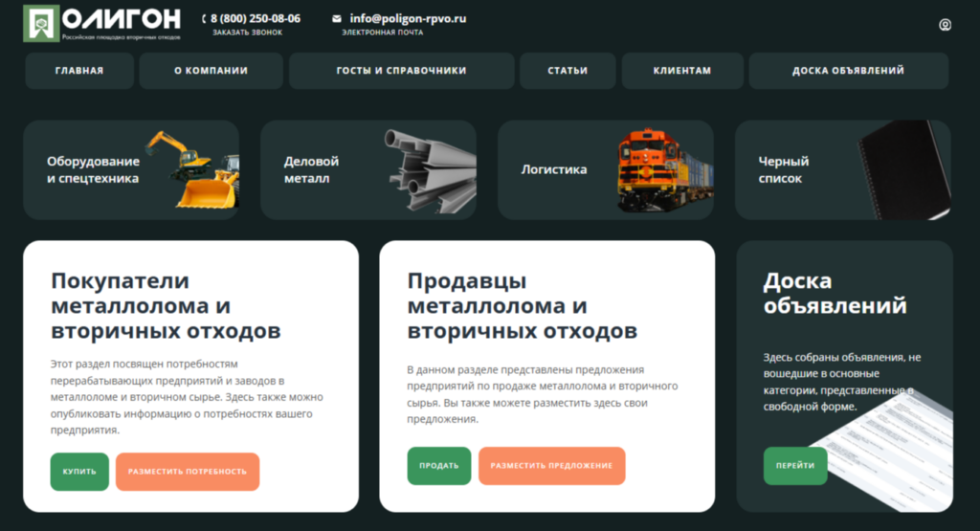Click the bulletin board description text
This screenshot has height=531, width=980.
[842, 382]
